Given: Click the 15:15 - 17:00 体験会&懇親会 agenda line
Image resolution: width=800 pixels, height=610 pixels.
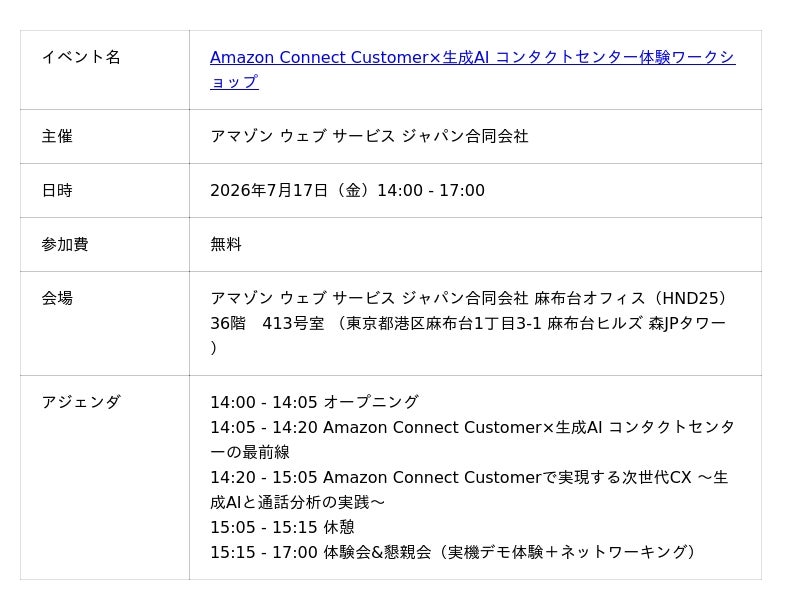Looking at the screenshot, I should [454, 552].
